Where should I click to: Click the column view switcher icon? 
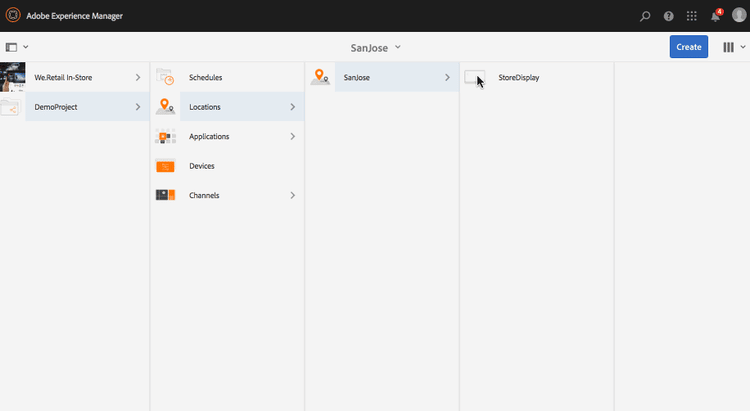tap(728, 47)
